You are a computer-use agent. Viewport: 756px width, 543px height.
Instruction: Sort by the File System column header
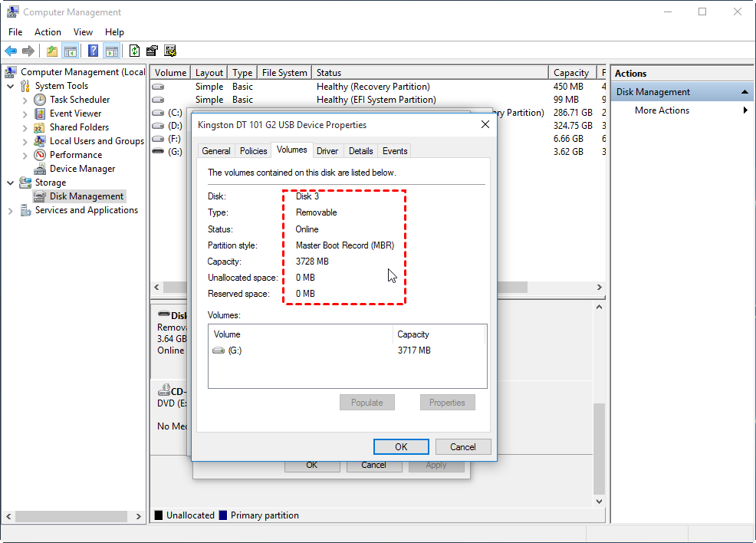[284, 73]
